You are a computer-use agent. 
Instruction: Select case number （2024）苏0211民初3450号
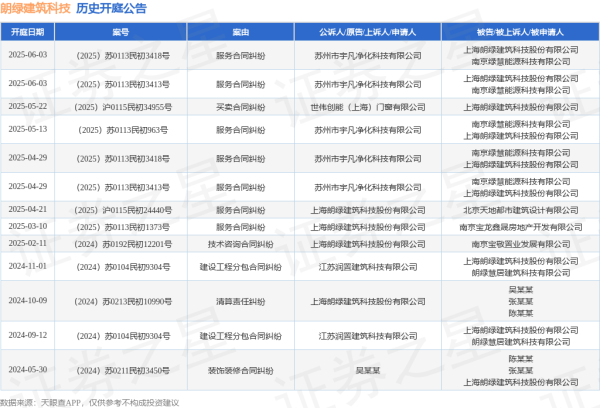click(x=122, y=370)
